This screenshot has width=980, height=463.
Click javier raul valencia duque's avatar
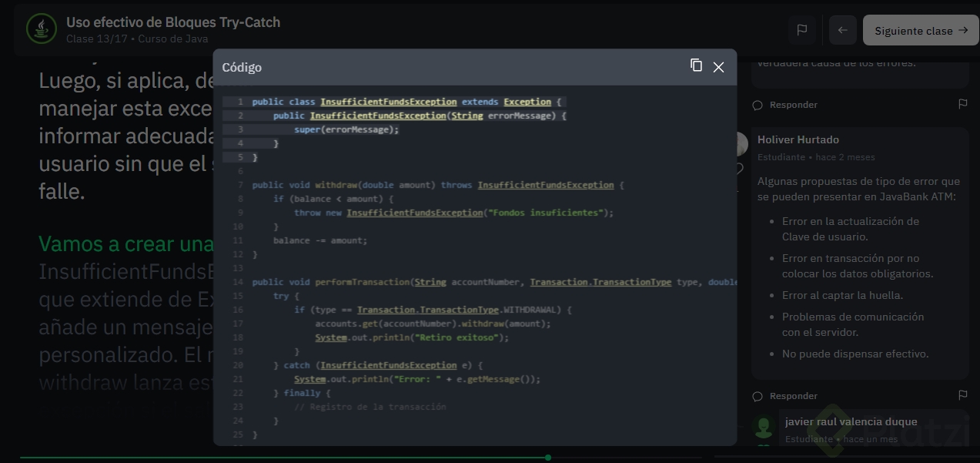(764, 427)
